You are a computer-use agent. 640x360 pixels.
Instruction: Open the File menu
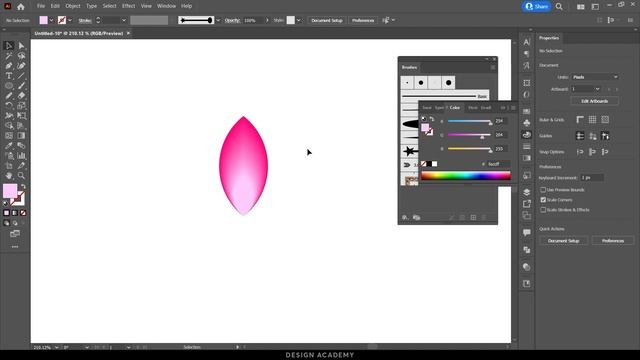pos(41,6)
